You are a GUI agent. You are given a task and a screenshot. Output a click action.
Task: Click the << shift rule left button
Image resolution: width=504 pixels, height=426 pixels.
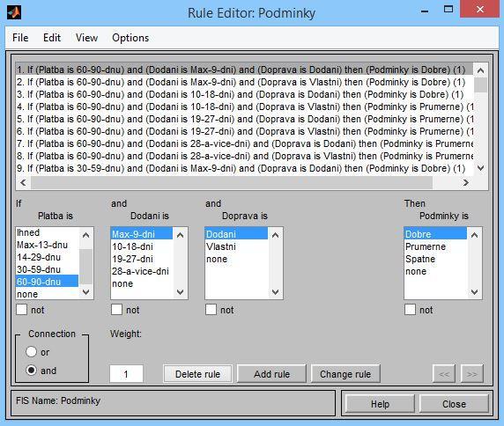[x=444, y=374]
